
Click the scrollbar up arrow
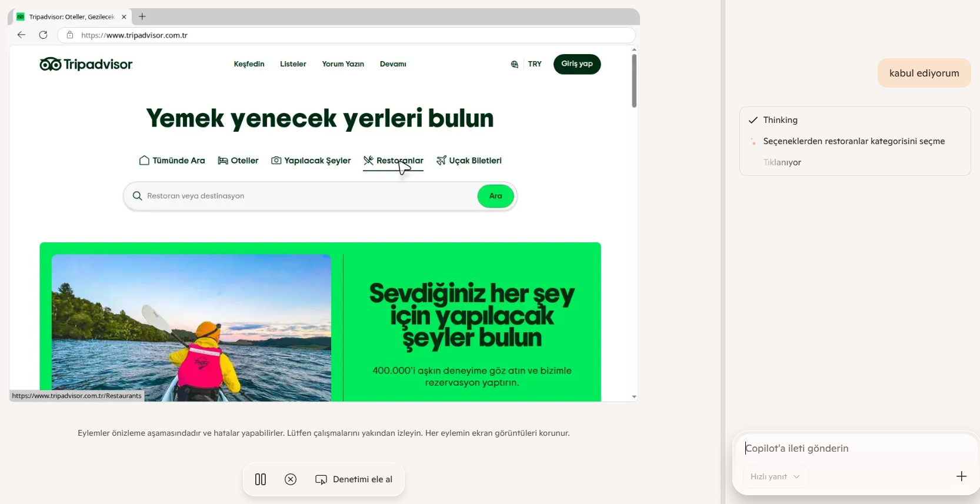tap(634, 49)
